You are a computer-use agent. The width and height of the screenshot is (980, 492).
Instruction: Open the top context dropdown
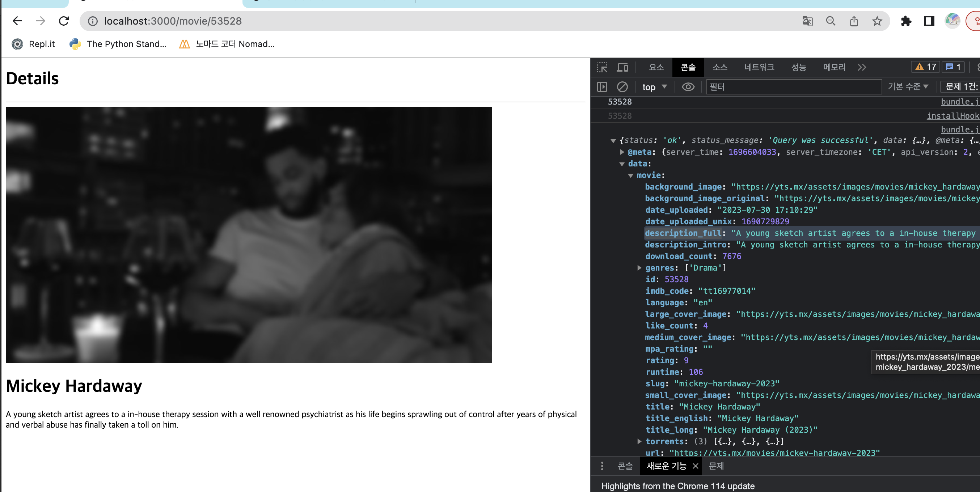[x=654, y=87]
